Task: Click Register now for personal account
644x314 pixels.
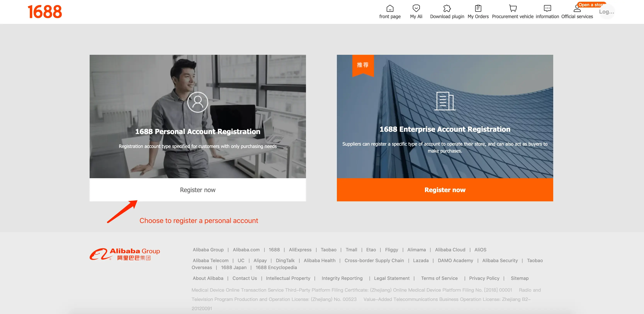Action: [x=197, y=190]
